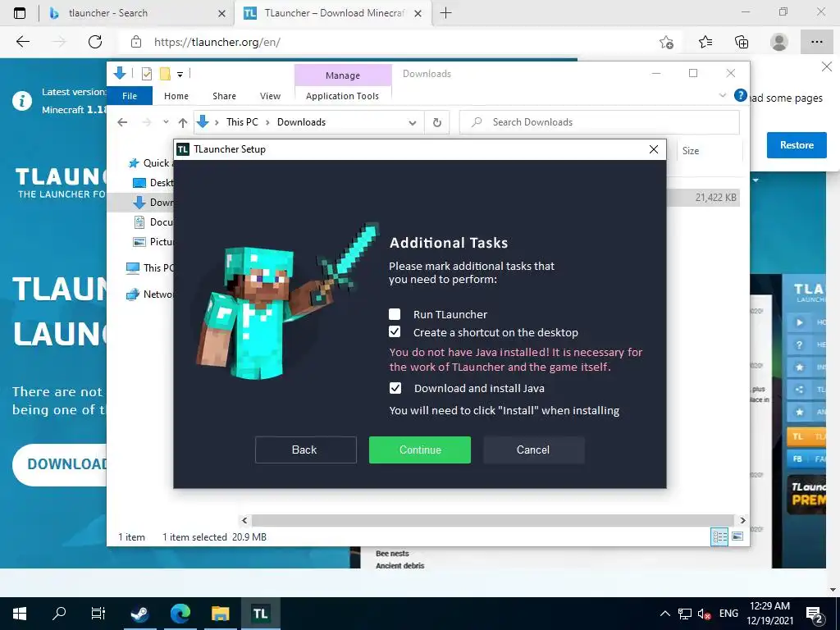
Task: Open Edge Settings and more menu
Action: click(x=816, y=42)
